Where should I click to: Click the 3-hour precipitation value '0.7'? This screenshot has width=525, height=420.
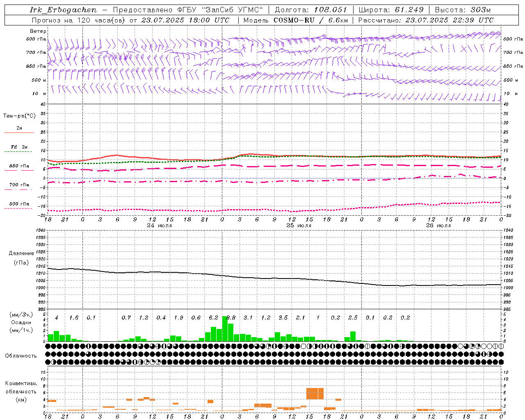[126, 318]
